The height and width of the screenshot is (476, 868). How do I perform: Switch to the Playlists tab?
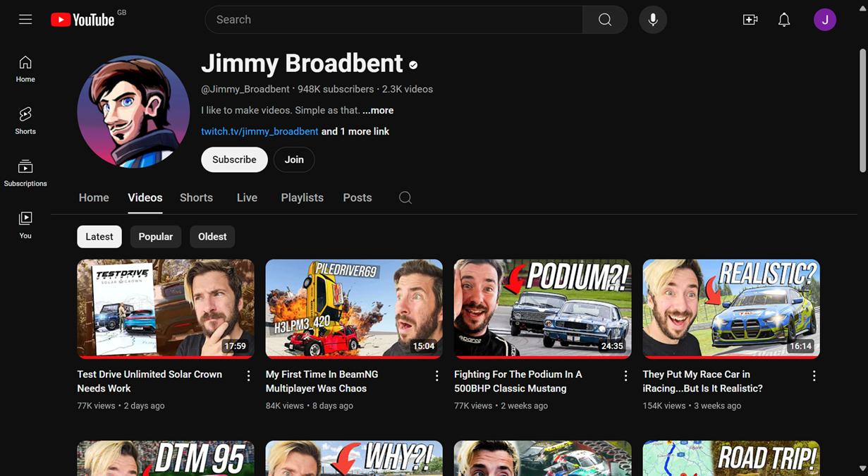click(302, 197)
